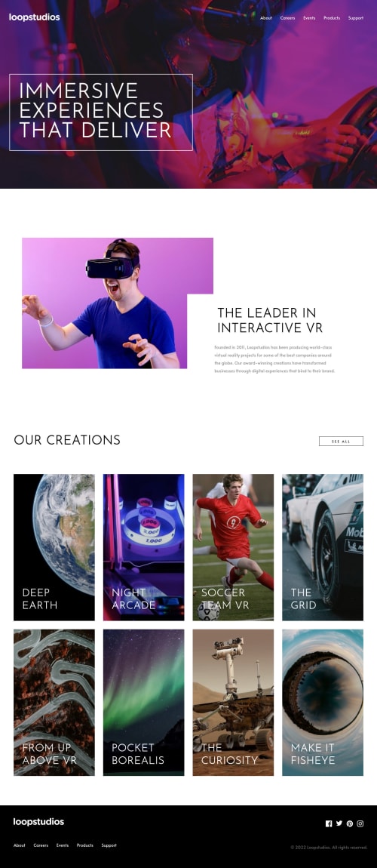
Task: Select Products in the header menu
Action: (332, 17)
